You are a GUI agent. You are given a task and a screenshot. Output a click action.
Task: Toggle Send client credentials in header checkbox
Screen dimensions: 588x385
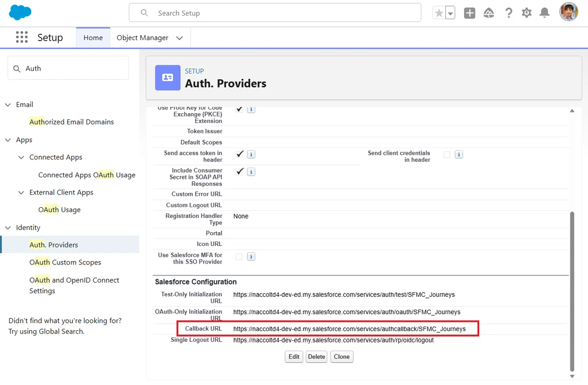(447, 154)
